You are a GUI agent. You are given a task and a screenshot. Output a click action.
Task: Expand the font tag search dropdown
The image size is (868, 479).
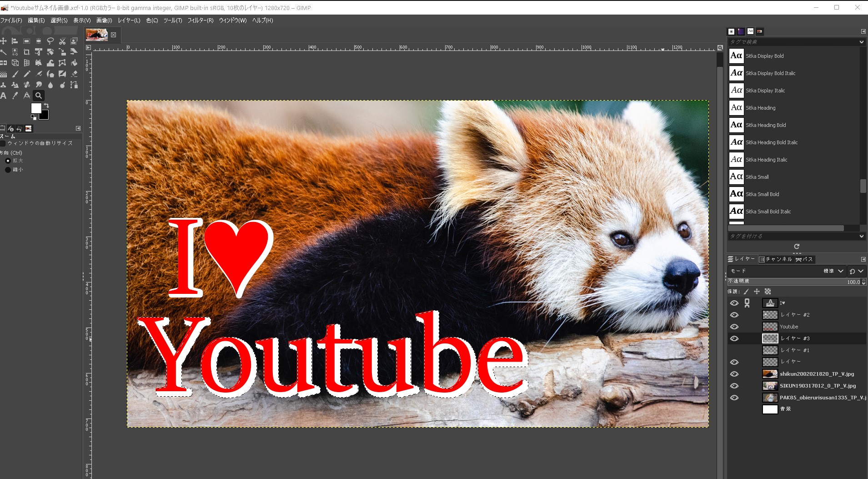click(861, 42)
